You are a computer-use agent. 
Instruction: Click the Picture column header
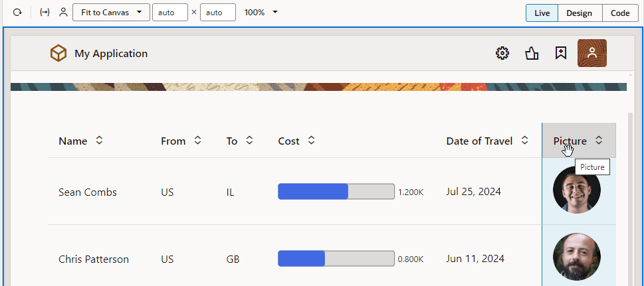pyautogui.click(x=570, y=141)
